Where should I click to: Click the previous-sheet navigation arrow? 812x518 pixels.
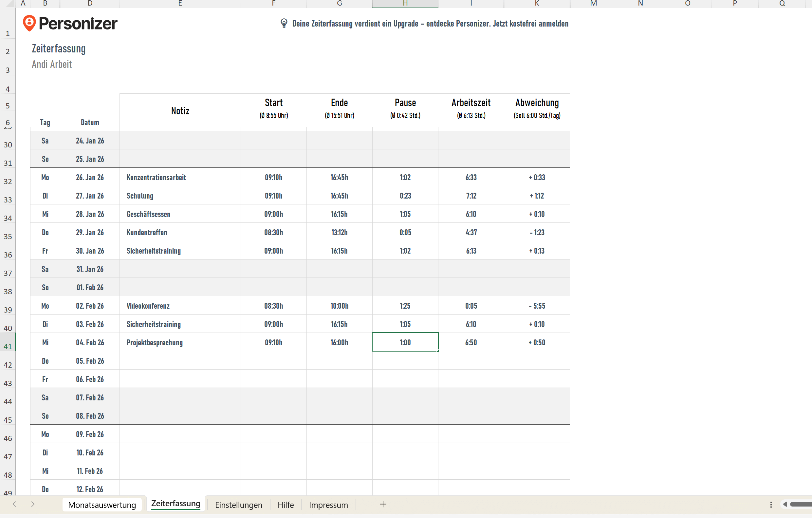pyautogui.click(x=14, y=504)
